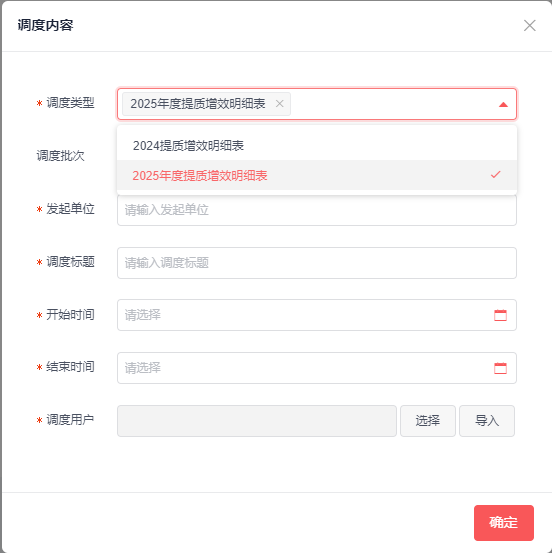This screenshot has height=553, width=552.
Task: Click the 调度内容 dialog title
Action: (46, 25)
